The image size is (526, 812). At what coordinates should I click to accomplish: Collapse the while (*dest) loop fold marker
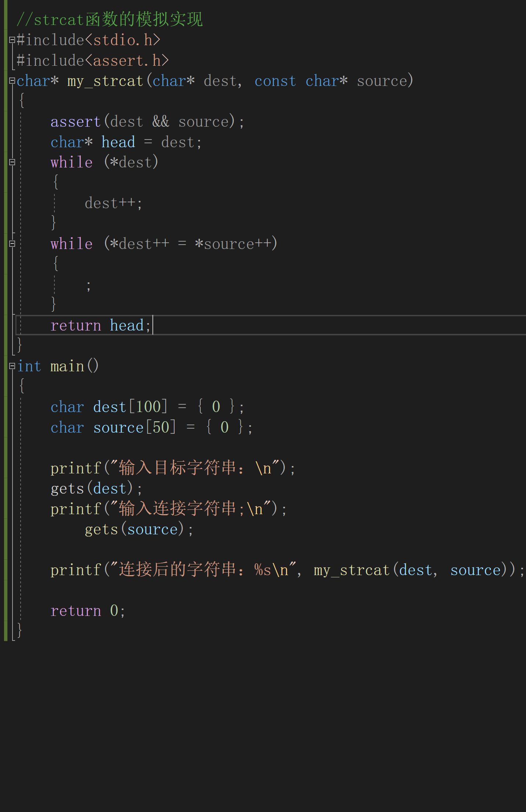pyautogui.click(x=12, y=162)
